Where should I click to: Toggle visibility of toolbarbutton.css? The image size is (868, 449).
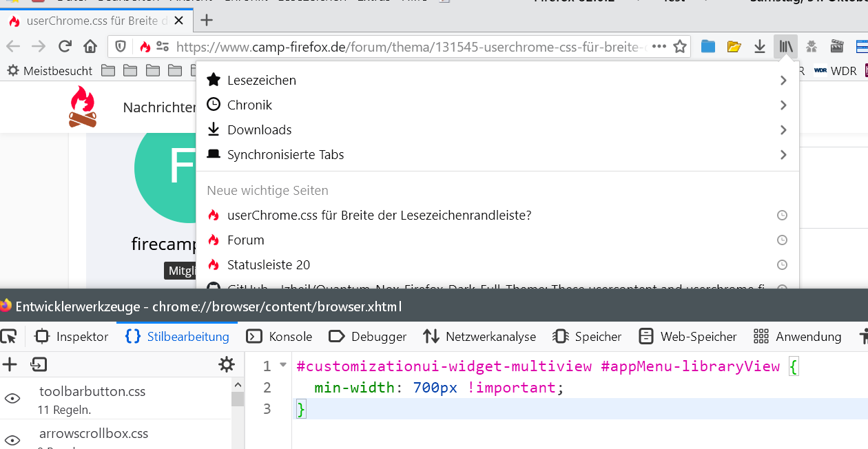coord(12,398)
